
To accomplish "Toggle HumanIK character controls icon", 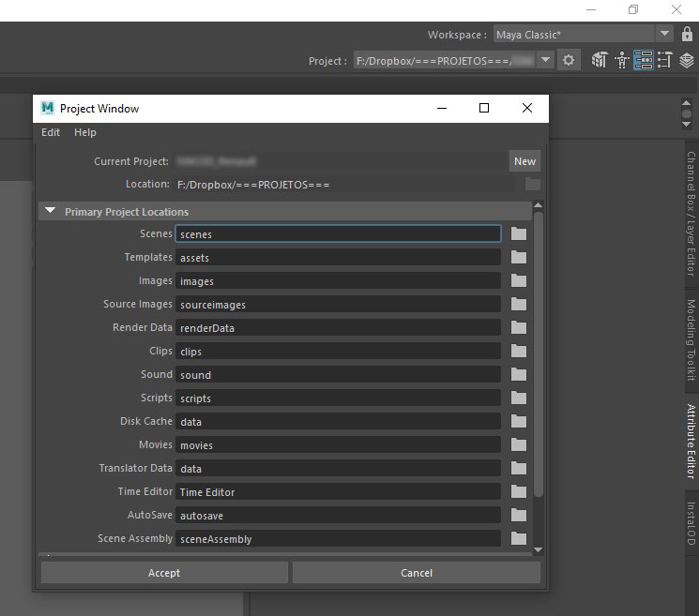I will pos(621,60).
